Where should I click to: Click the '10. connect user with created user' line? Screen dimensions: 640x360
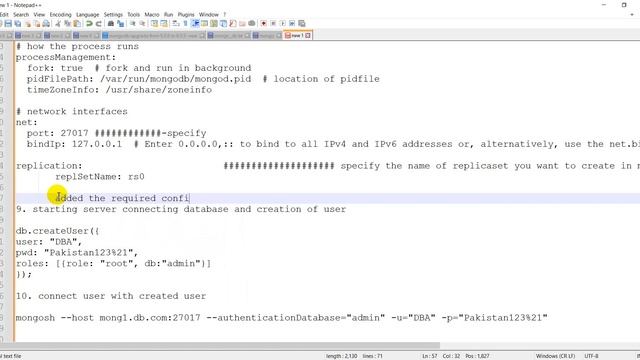point(111,296)
